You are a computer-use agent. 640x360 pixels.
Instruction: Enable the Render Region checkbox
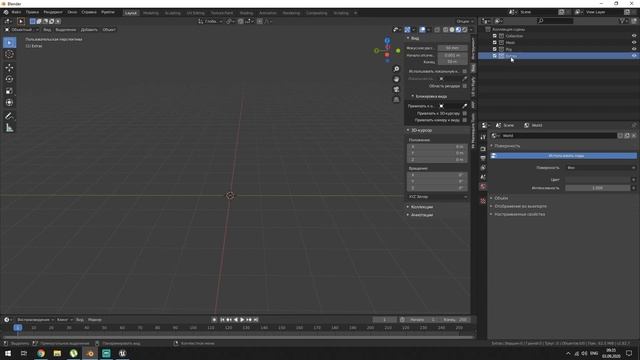464,86
